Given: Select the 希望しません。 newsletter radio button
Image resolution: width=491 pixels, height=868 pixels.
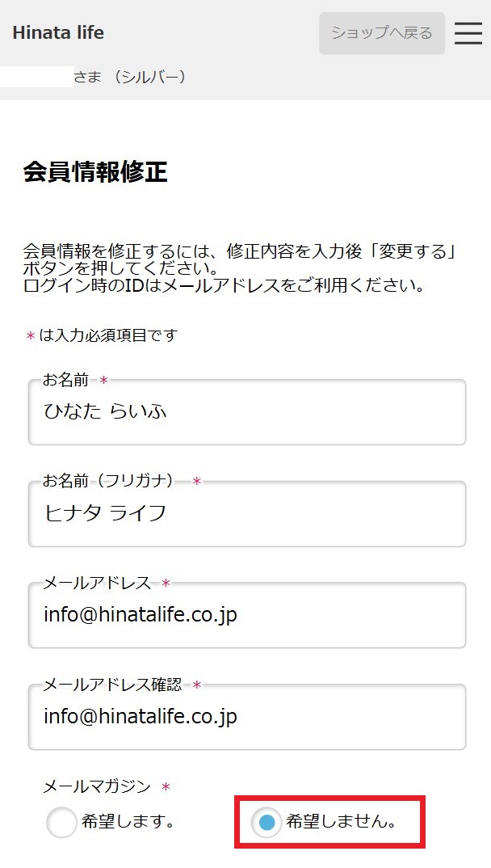Looking at the screenshot, I should tap(266, 823).
